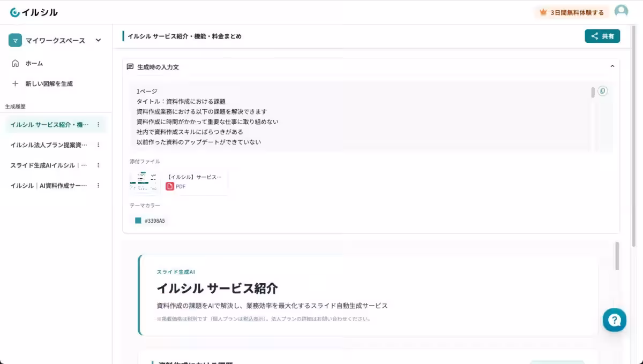
Task: Click the テーマカラー label
Action: (x=145, y=206)
